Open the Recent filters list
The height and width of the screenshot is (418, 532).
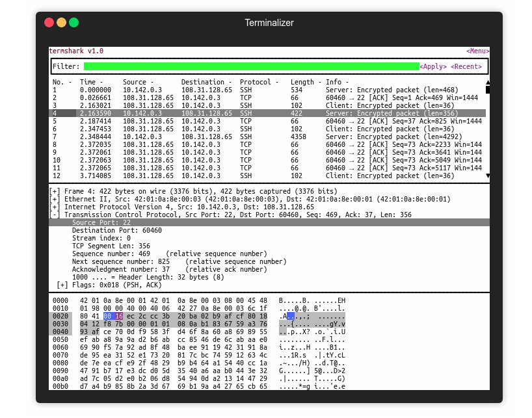coord(466,66)
